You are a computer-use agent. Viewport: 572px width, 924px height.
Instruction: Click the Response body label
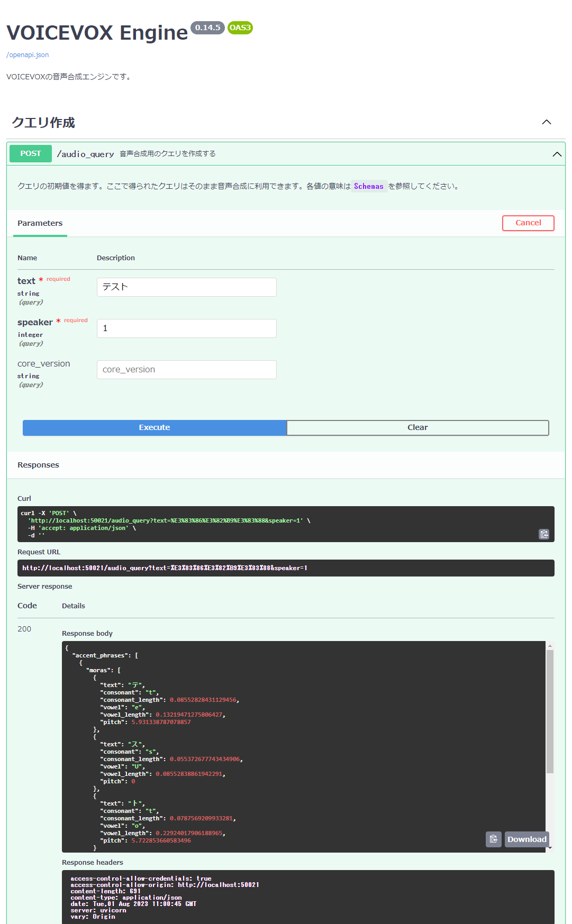point(87,634)
